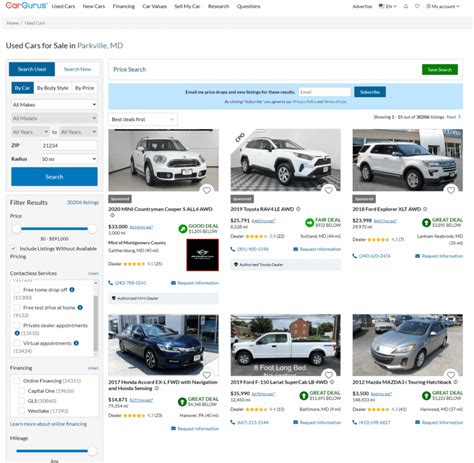This screenshot has width=474, height=463.
Task: Check Westlake financing filter
Action: tap(21, 411)
